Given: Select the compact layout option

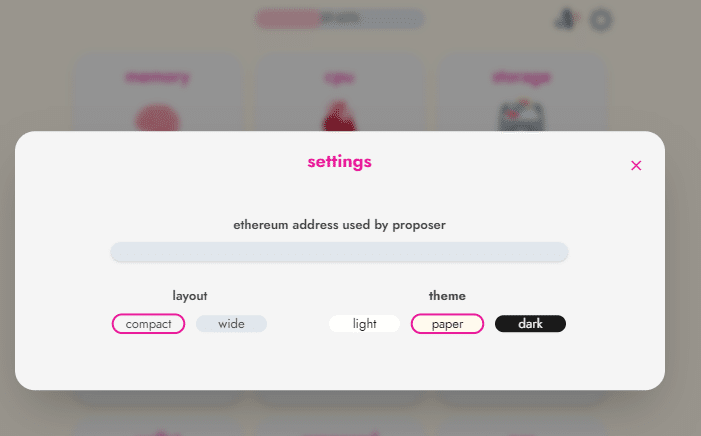Looking at the screenshot, I should coord(149,324).
